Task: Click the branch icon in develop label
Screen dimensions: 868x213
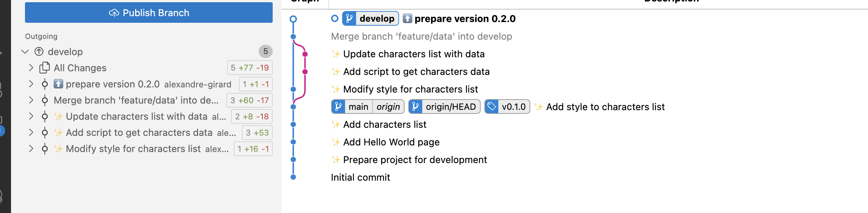Action: (349, 18)
